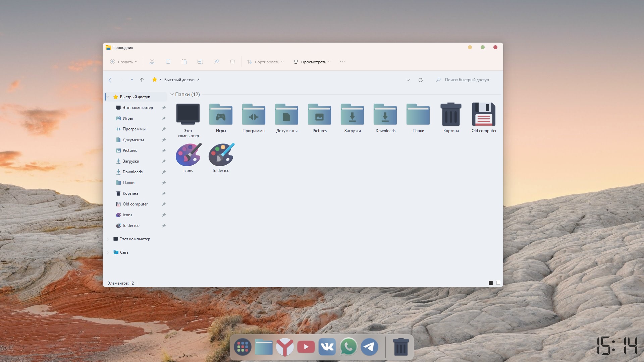The height and width of the screenshot is (362, 644).
Task: Launch Telegram from the dock
Action: [369, 347]
